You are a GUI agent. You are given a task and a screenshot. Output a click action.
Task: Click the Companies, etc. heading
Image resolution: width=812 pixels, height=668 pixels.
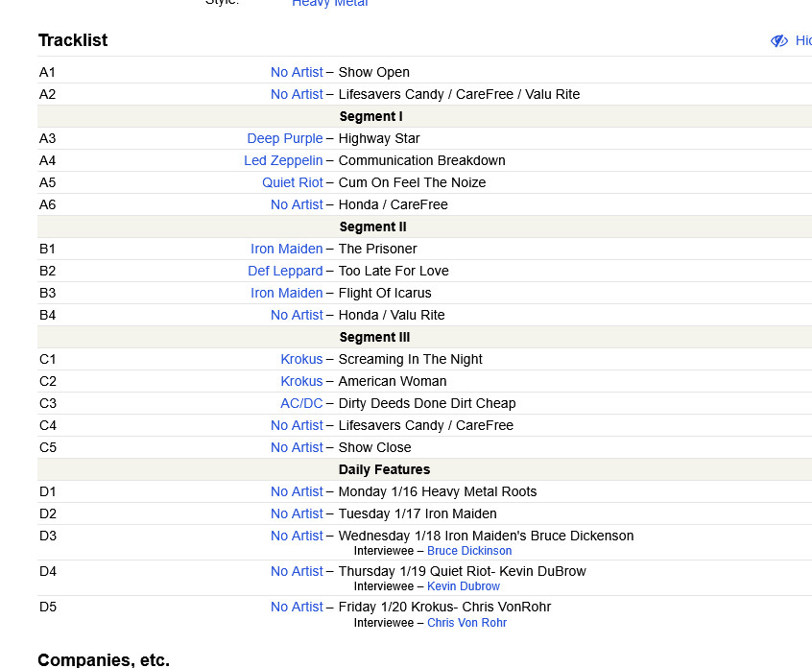[104, 659]
